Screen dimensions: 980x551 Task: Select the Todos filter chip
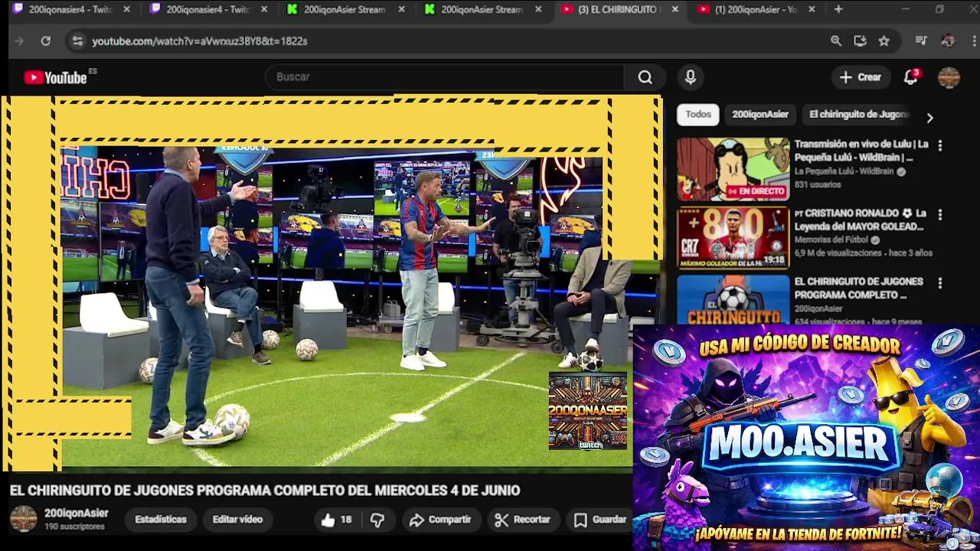click(x=697, y=114)
